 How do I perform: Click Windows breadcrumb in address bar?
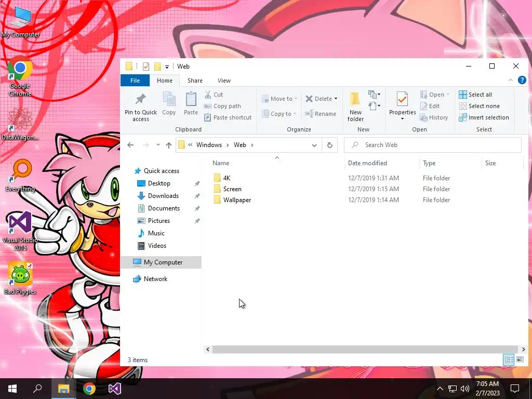click(209, 145)
